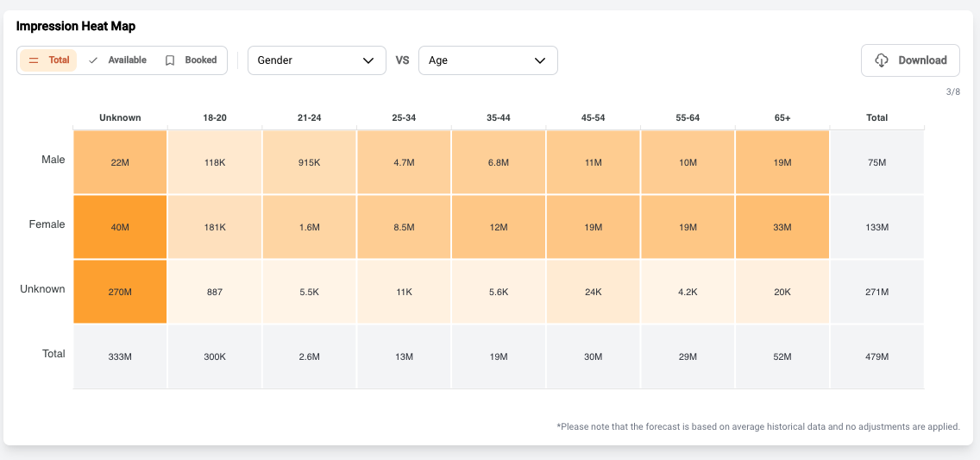Click the chevron arrow in Gender dropdown
Viewport: 980px width, 460px height.
tap(368, 60)
